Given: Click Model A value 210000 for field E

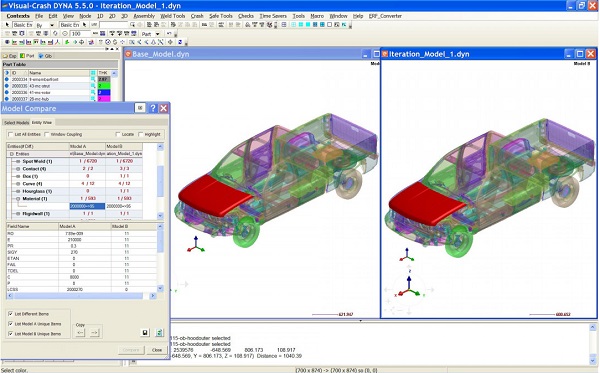Looking at the screenshot, I should point(74,239).
